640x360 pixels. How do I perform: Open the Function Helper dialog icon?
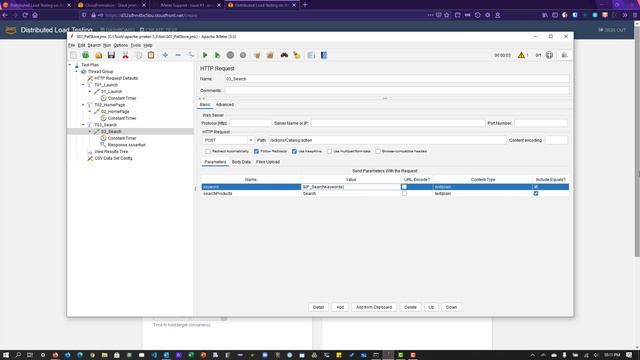click(311, 55)
